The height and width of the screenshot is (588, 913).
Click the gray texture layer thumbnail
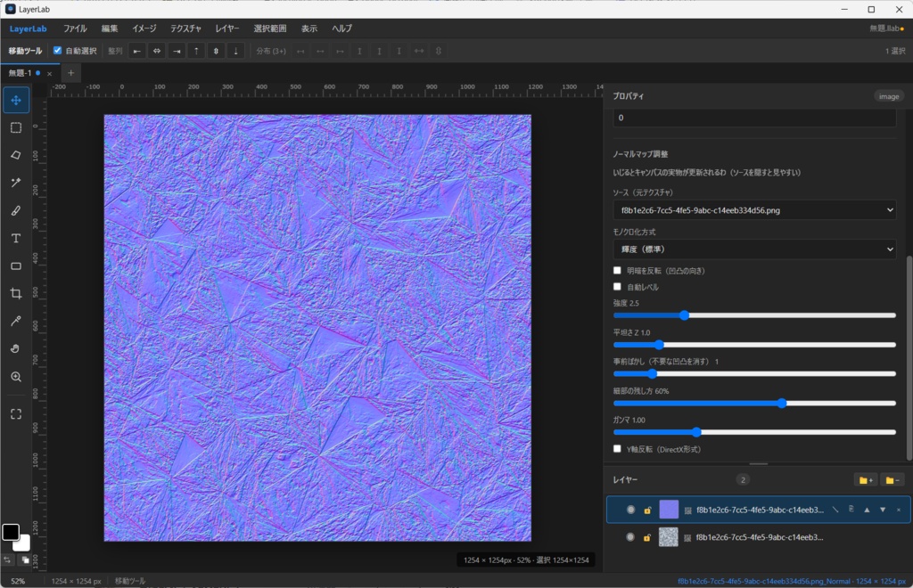(x=669, y=537)
